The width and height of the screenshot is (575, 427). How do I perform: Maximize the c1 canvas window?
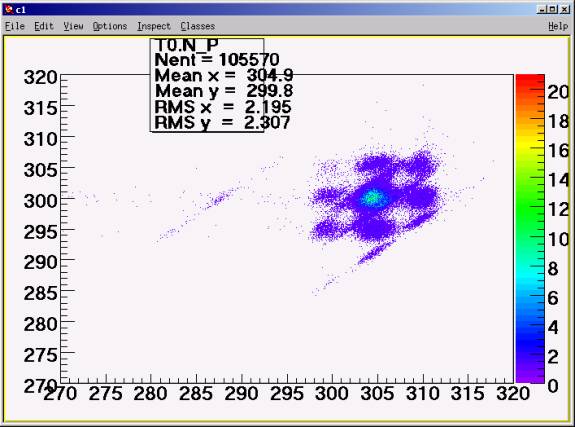pyautogui.click(x=553, y=10)
